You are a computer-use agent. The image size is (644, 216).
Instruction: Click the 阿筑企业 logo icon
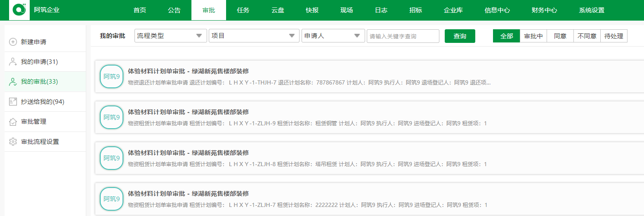(19, 9)
